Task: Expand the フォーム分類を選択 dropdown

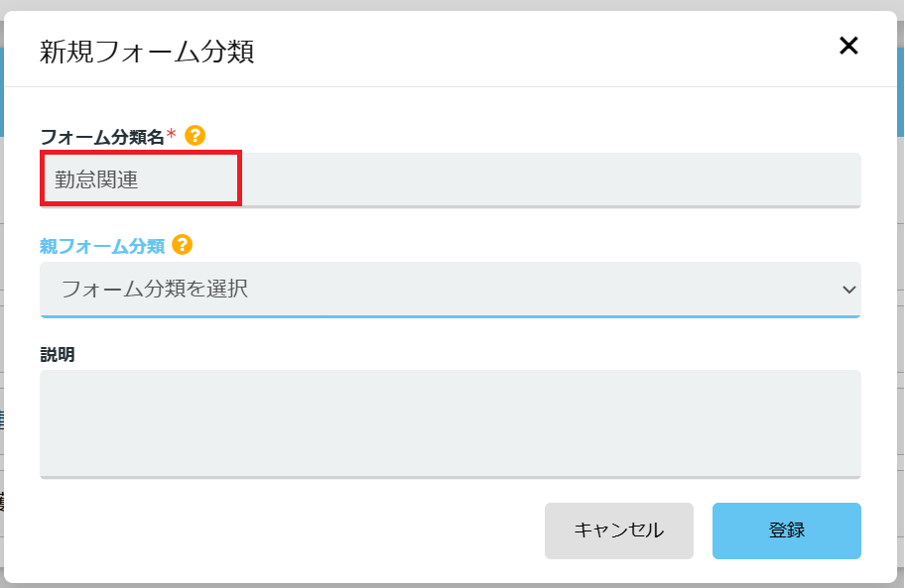Action: [x=451, y=290]
